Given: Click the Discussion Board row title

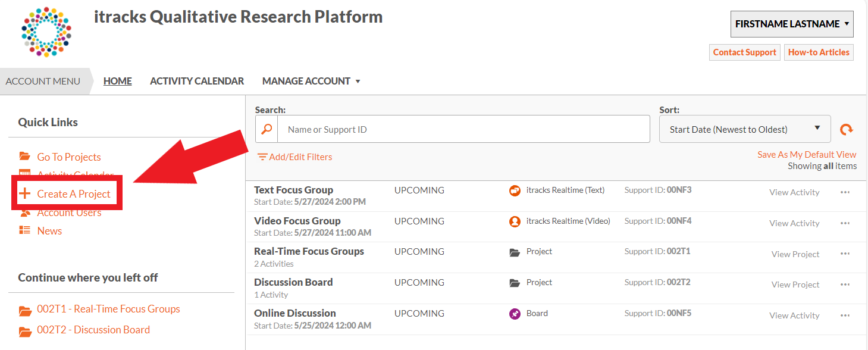Looking at the screenshot, I should 293,282.
